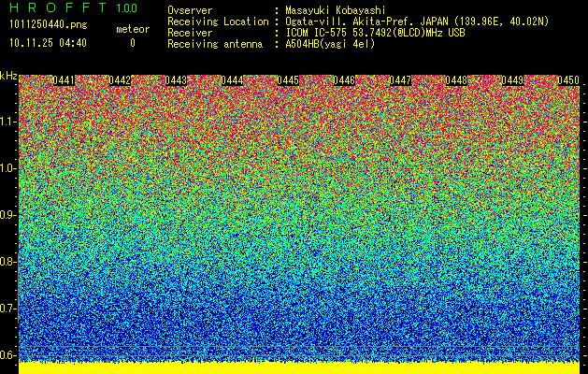Click the 0443 time marker
The image size is (588, 374).
click(x=176, y=80)
